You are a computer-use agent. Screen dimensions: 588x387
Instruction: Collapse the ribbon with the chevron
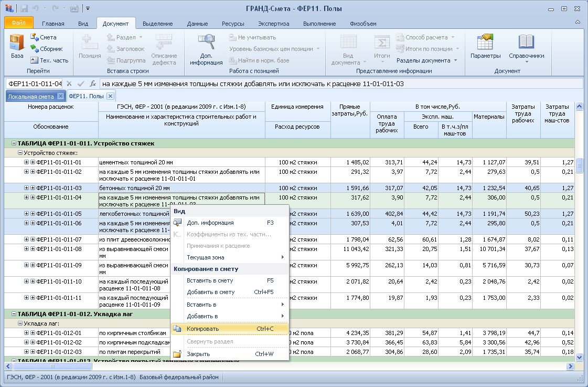[x=578, y=22]
